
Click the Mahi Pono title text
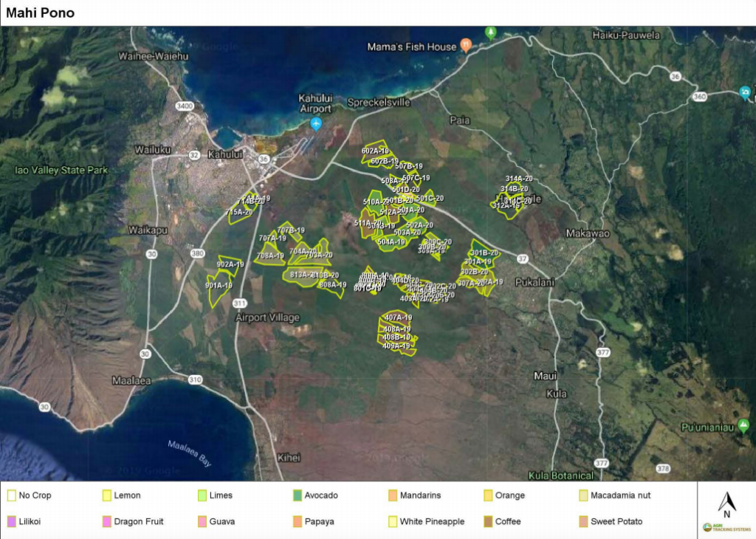pos(41,12)
